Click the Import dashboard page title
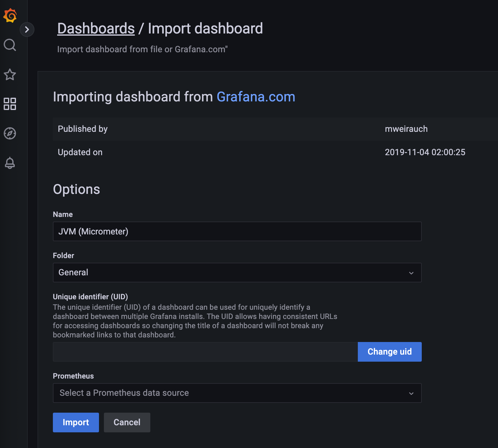Viewport: 498px width, 448px height. (x=205, y=29)
